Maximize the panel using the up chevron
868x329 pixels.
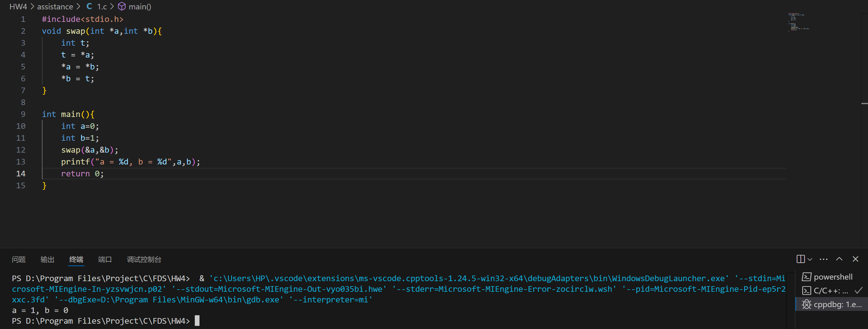coord(839,259)
